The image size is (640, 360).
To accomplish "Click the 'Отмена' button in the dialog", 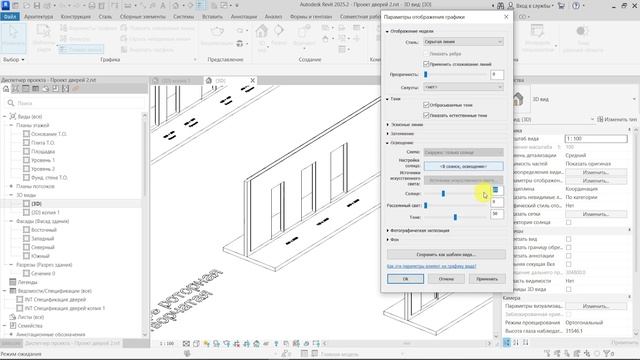I will click(x=446, y=279).
